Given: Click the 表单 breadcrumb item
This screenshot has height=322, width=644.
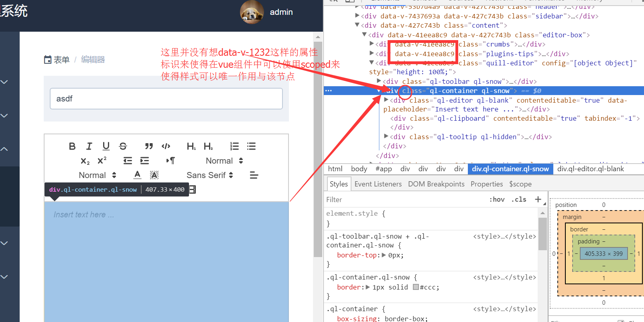Looking at the screenshot, I should tap(57, 60).
